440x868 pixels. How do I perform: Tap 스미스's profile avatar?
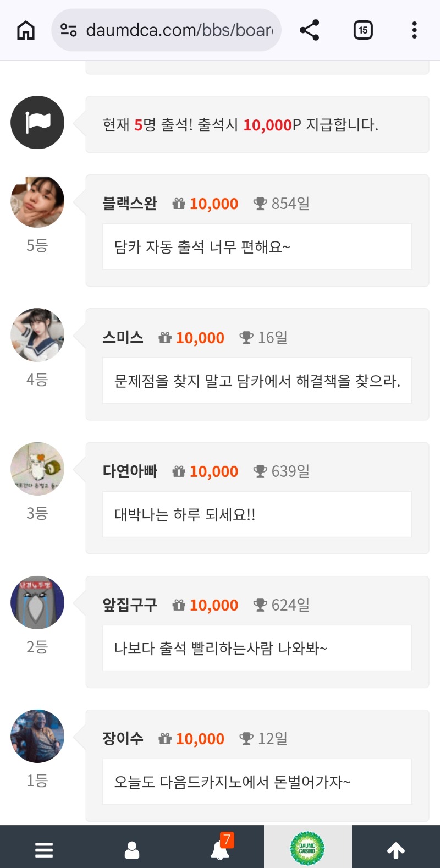[x=37, y=335]
